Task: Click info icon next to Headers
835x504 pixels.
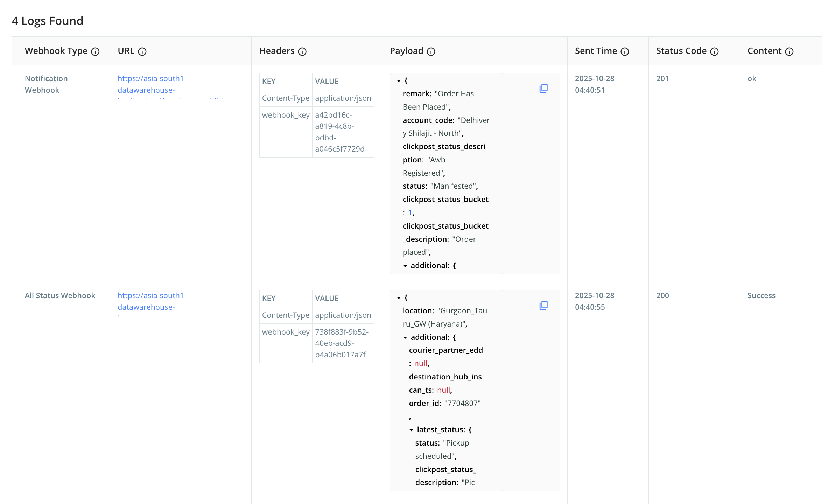Action: [x=302, y=52]
